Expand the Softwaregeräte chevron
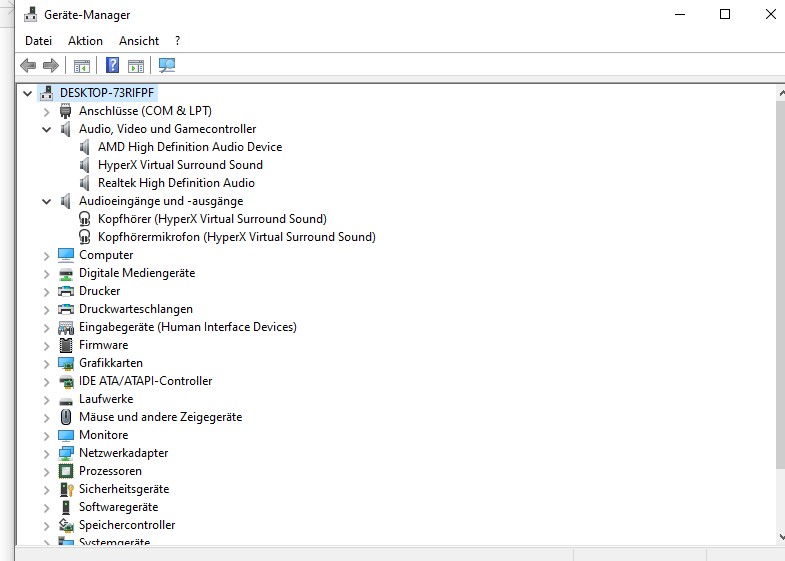 [x=47, y=508]
